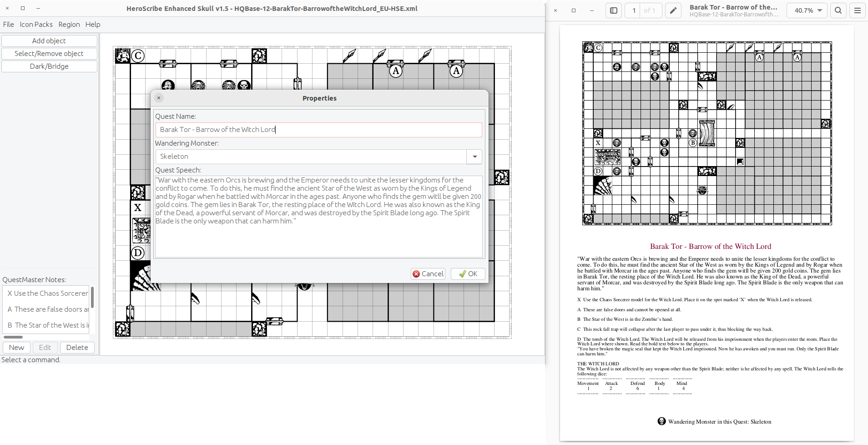Open the 40.7% zoom dropdown in PDF viewer
Viewport: 868px width, 445px height.
point(808,10)
